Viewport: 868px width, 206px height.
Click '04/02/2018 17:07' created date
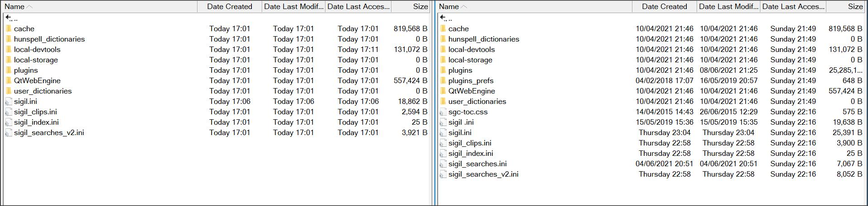pyautogui.click(x=665, y=80)
